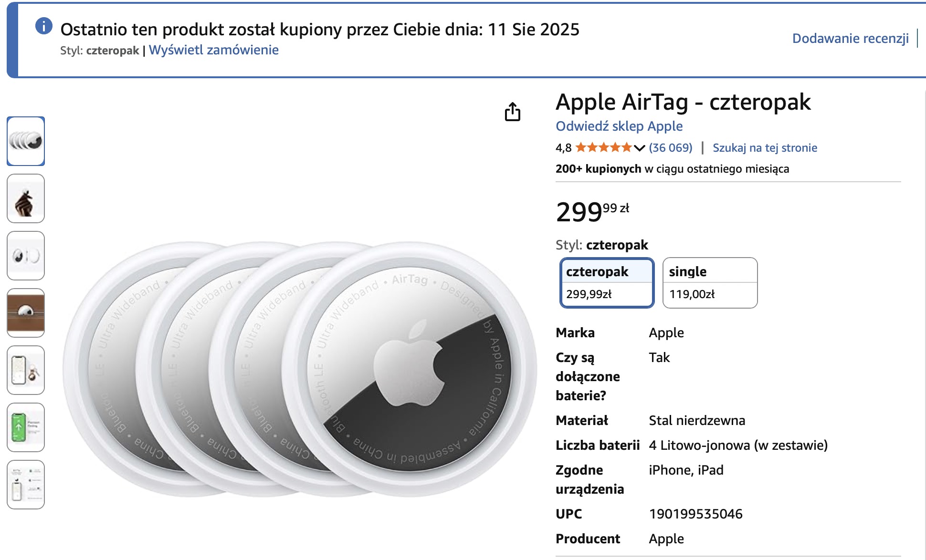The width and height of the screenshot is (926, 560).
Task: Click the product title Apple AirTag - czteropak
Action: (683, 102)
